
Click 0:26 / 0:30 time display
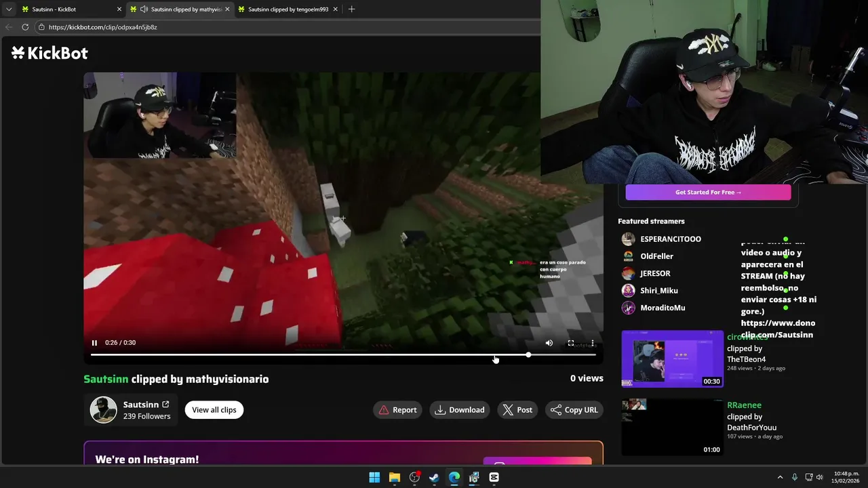pos(120,343)
